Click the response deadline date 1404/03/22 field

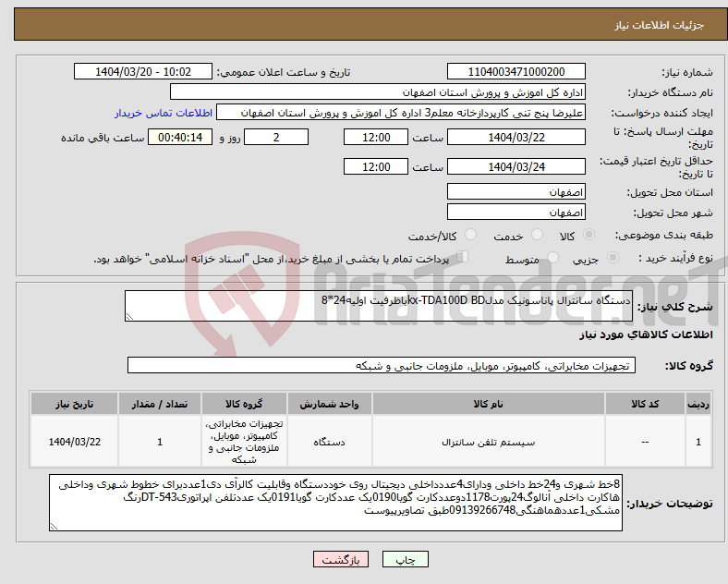point(516,138)
